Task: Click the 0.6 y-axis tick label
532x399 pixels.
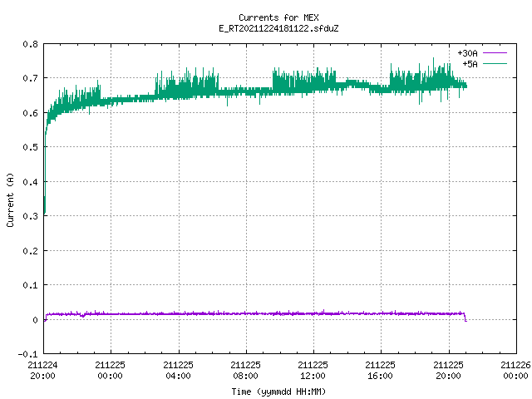Action: (x=30, y=113)
